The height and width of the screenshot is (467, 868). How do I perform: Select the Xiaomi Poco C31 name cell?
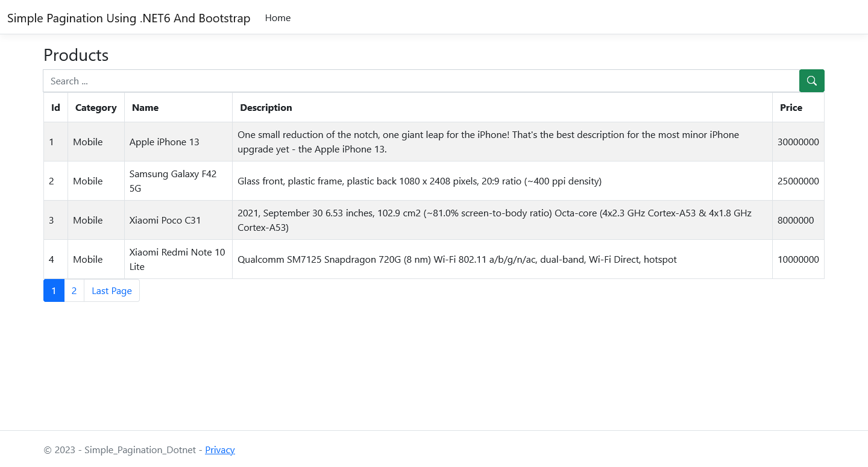pyautogui.click(x=178, y=220)
